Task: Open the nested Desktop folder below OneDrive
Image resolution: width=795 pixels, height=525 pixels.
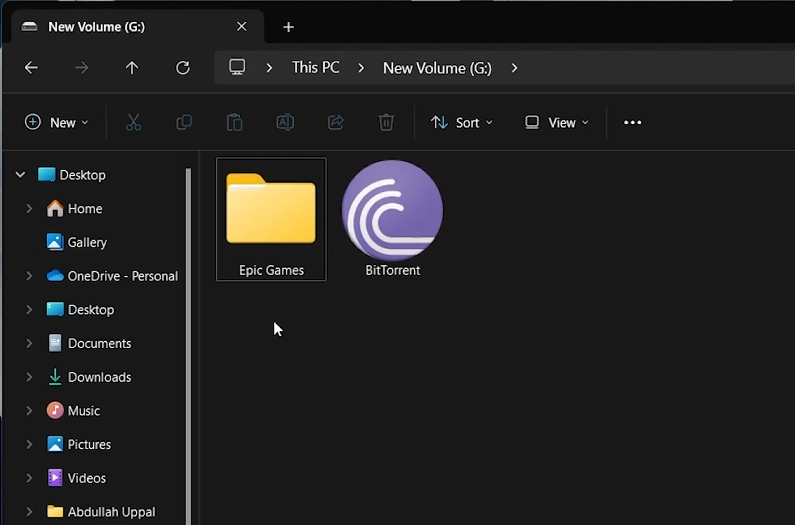Action: point(80,309)
